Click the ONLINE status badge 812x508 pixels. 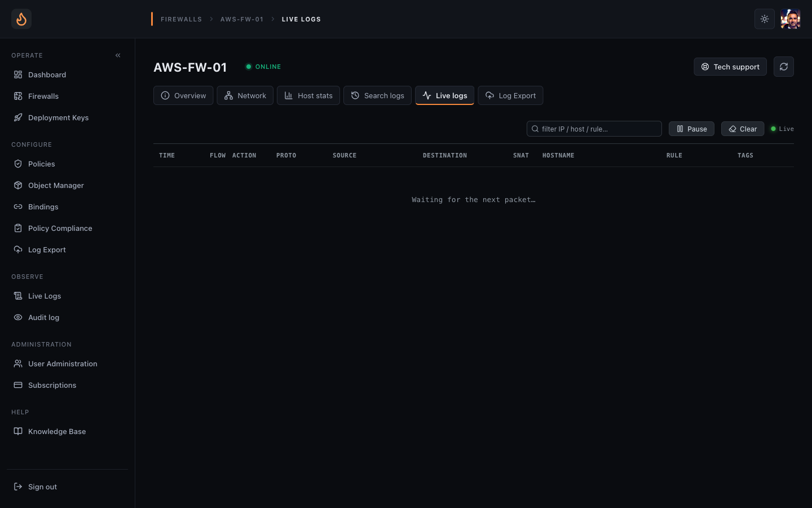263,67
